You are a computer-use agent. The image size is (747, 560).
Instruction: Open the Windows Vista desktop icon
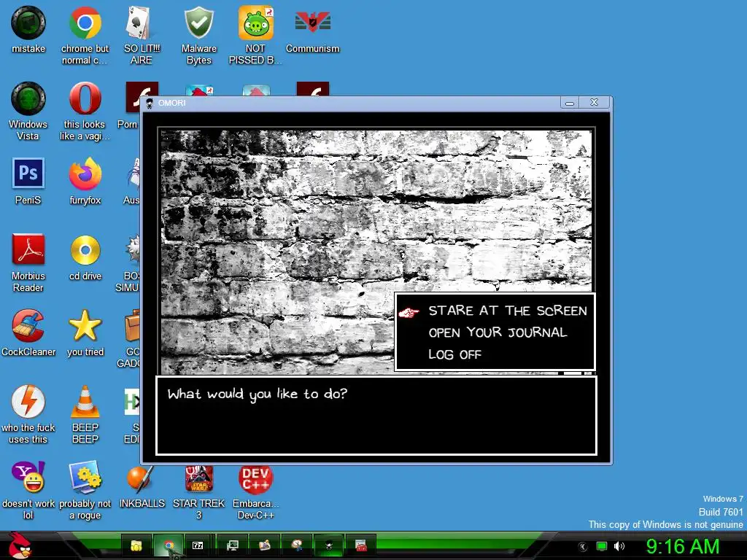pyautogui.click(x=28, y=98)
